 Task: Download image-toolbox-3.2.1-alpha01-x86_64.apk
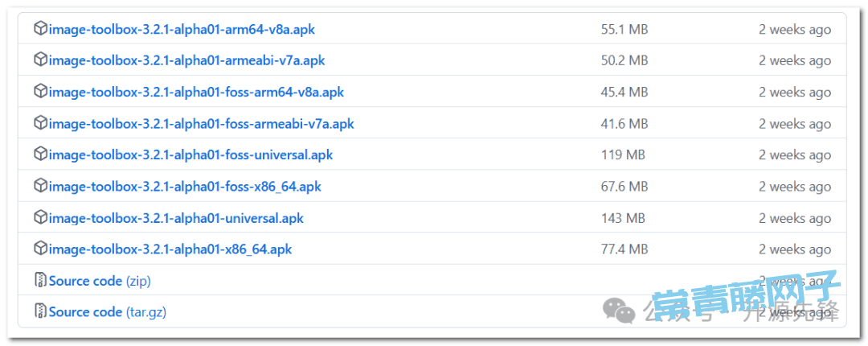click(x=170, y=249)
